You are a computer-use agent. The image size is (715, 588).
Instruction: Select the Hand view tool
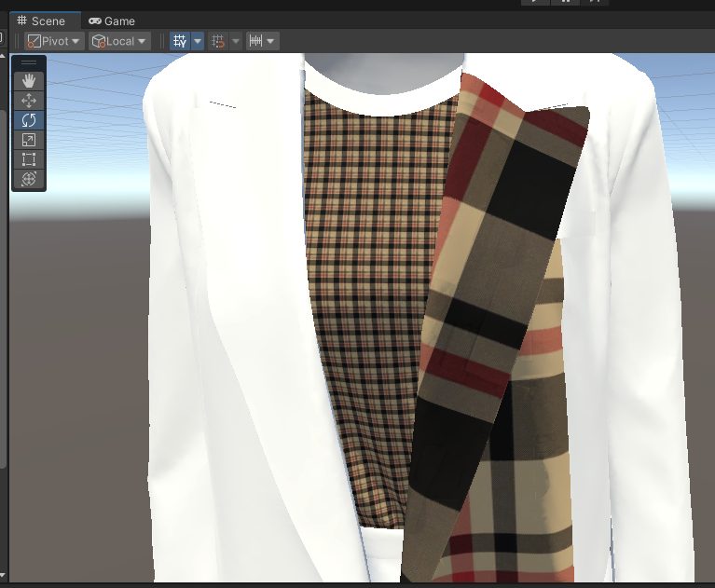(29, 81)
